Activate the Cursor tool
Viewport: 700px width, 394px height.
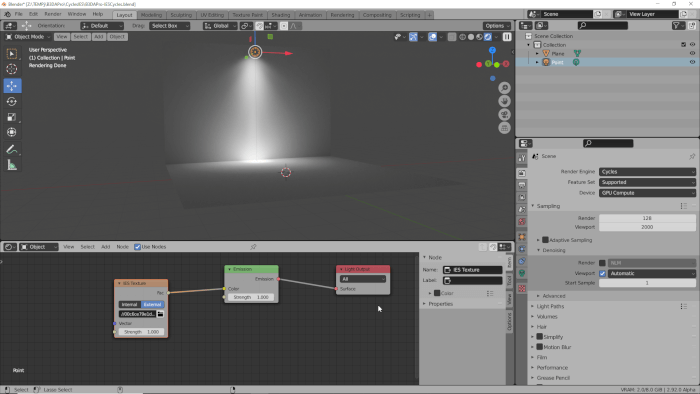click(x=12, y=69)
